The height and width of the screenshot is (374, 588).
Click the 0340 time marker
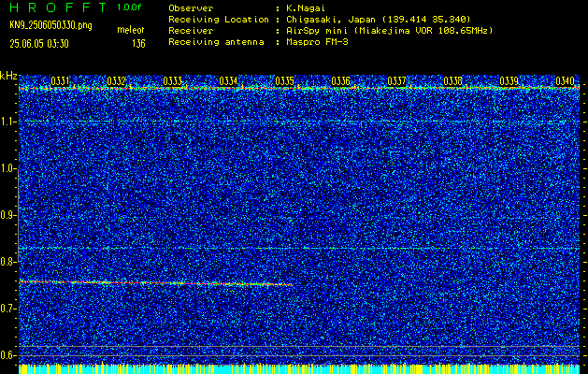tap(566, 81)
